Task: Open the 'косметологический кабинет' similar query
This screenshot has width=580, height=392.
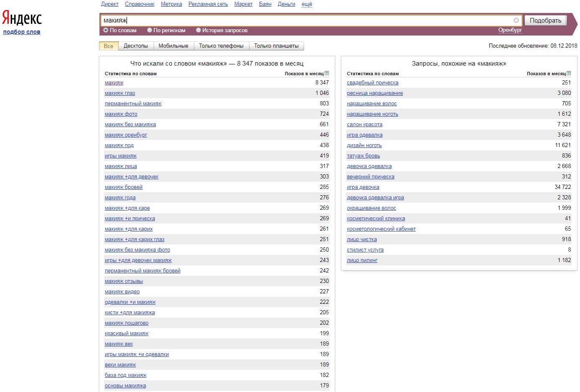Action: pos(381,229)
